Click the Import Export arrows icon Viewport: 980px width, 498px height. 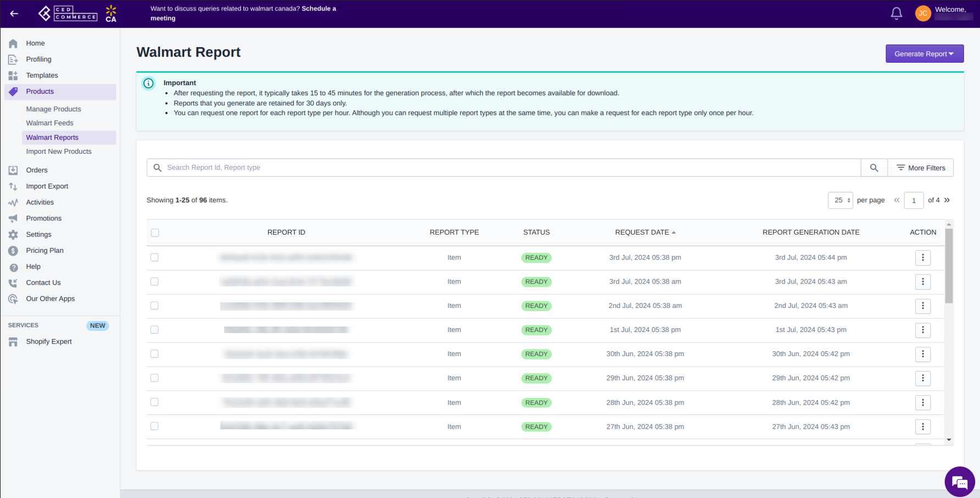coord(13,186)
